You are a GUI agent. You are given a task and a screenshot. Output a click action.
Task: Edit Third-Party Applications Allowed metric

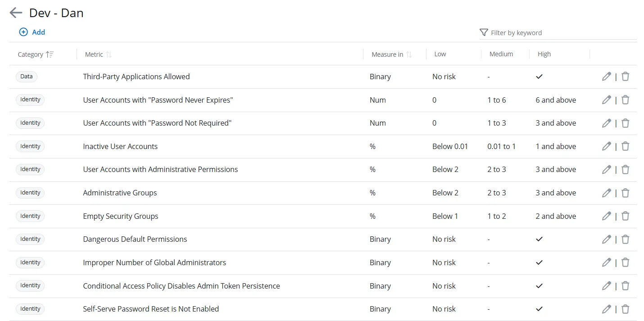pyautogui.click(x=607, y=77)
